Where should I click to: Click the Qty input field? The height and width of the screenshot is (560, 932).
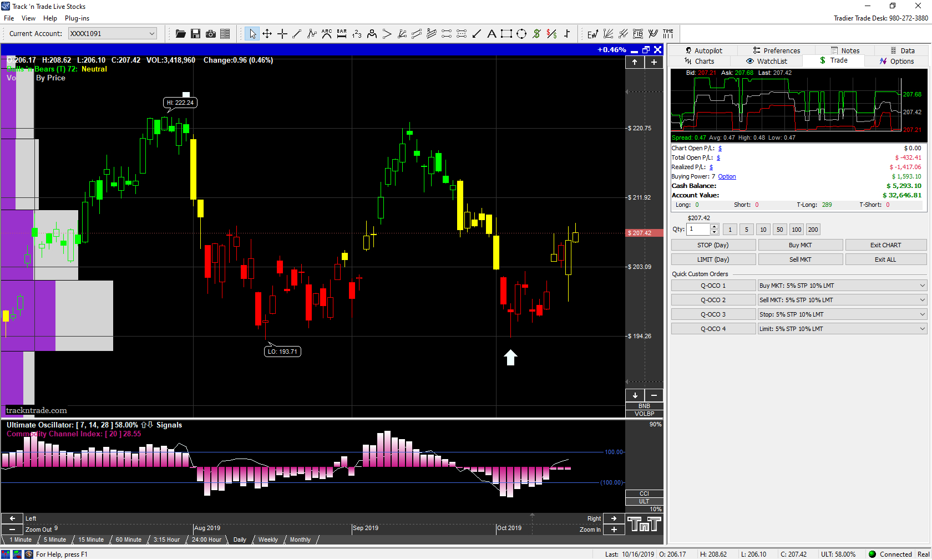click(x=698, y=229)
